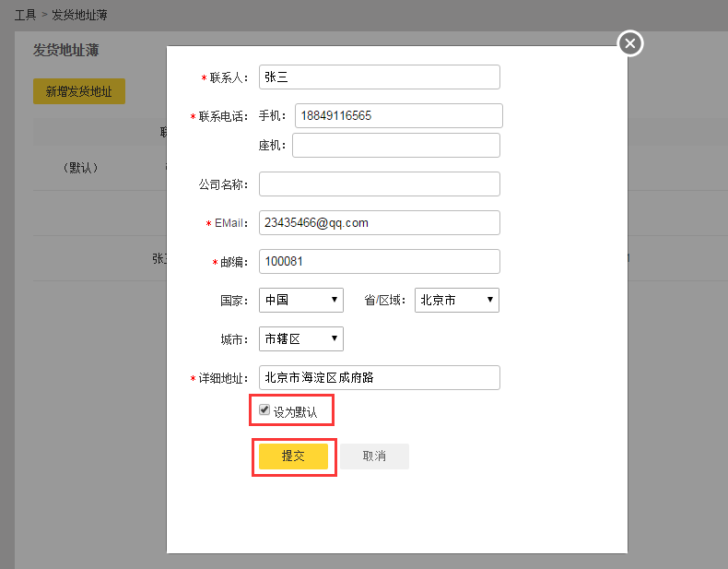Uncheck the 设为默认 checkbox
Screen dimensions: 728x569
264,409
